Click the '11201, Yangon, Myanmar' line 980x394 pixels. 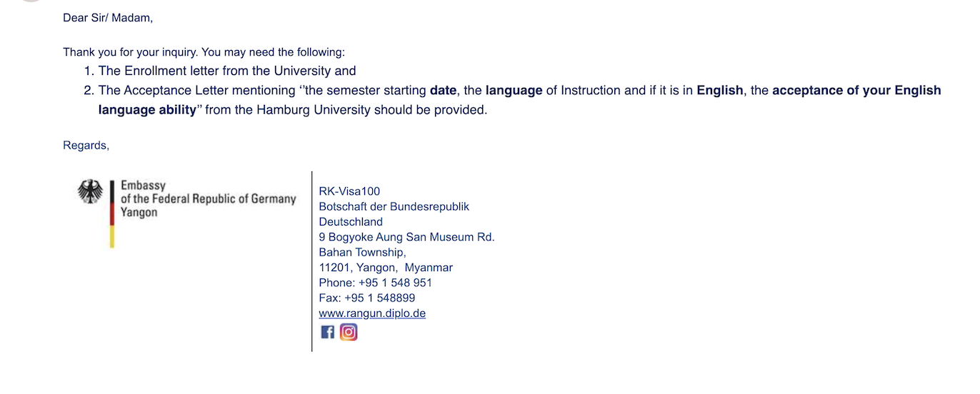386,268
